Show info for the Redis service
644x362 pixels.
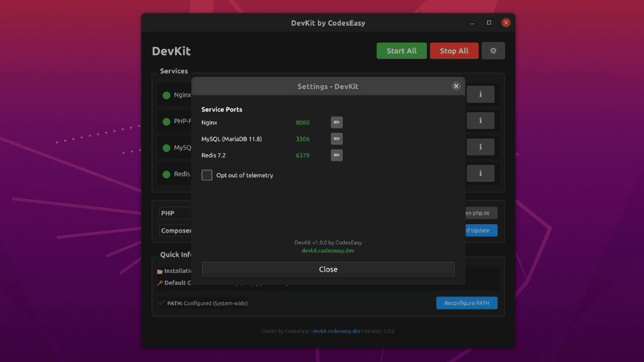point(480,173)
